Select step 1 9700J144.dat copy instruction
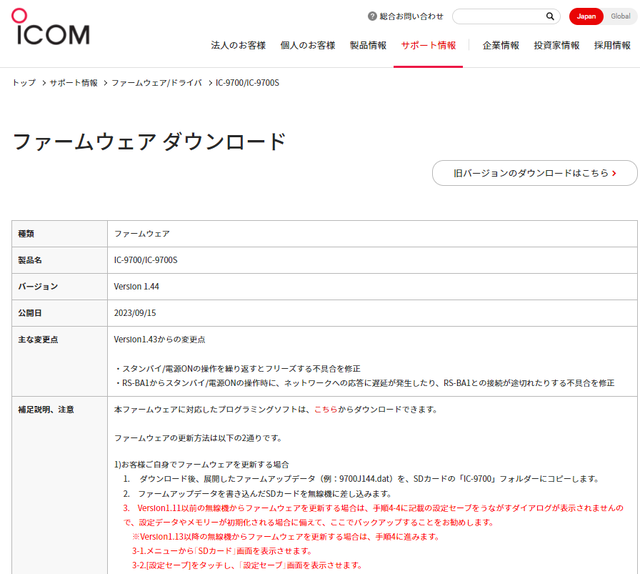Screen dimensions: 640x574 tap(361, 479)
